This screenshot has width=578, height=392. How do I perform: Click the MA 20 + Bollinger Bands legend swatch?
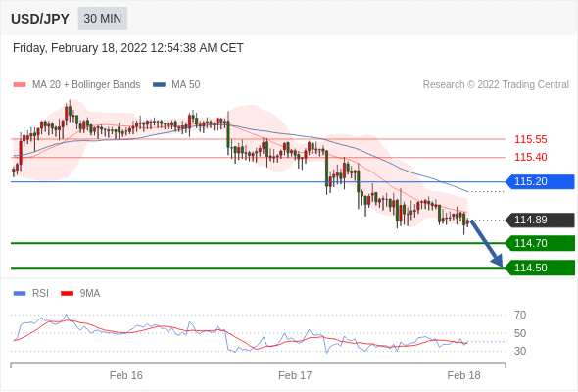tap(20, 85)
